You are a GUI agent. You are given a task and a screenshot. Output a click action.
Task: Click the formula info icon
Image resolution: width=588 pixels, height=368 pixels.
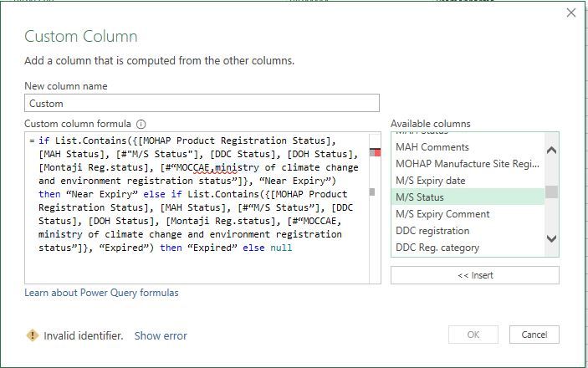141,124
